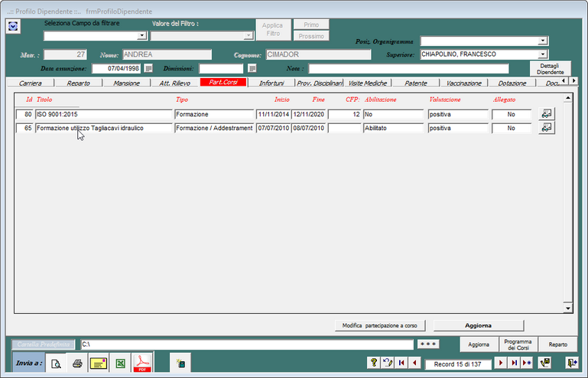Click the new record arrow-star icon
This screenshot has height=378, width=588.
click(527, 363)
